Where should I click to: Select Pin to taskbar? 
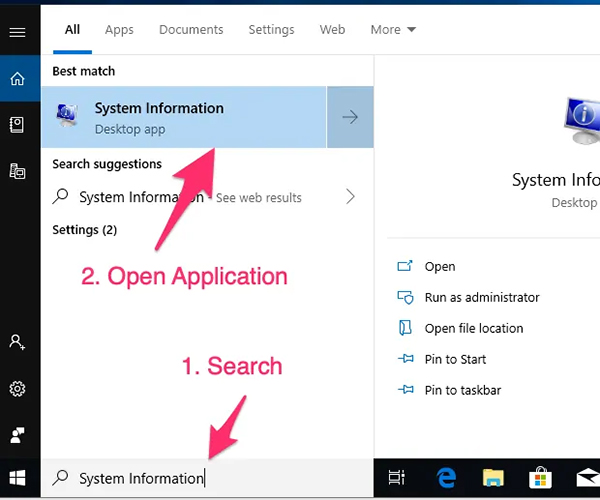[x=463, y=390]
